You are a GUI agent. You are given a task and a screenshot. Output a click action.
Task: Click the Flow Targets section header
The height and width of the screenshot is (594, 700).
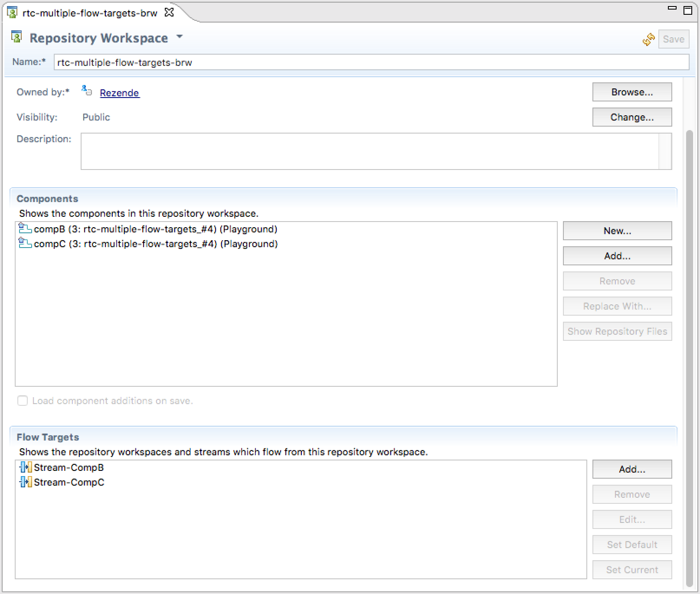click(x=48, y=437)
